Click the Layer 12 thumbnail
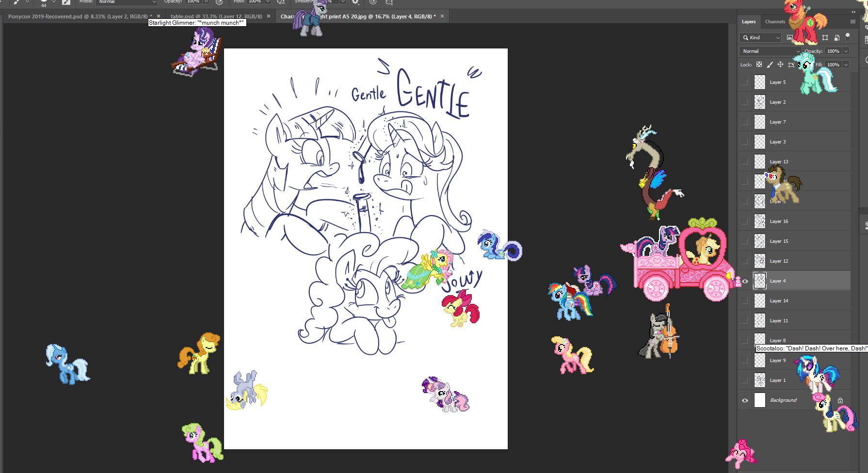The width and height of the screenshot is (868, 473). [x=760, y=261]
